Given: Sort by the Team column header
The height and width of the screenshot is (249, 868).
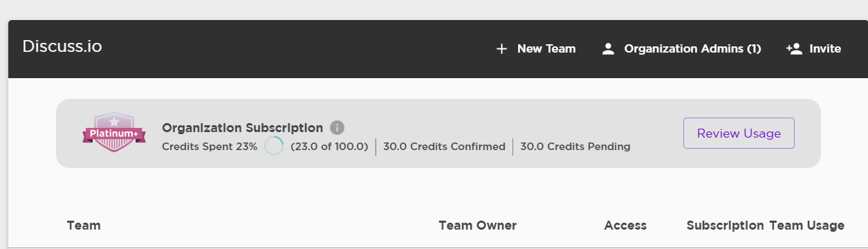Looking at the screenshot, I should coord(84,225).
